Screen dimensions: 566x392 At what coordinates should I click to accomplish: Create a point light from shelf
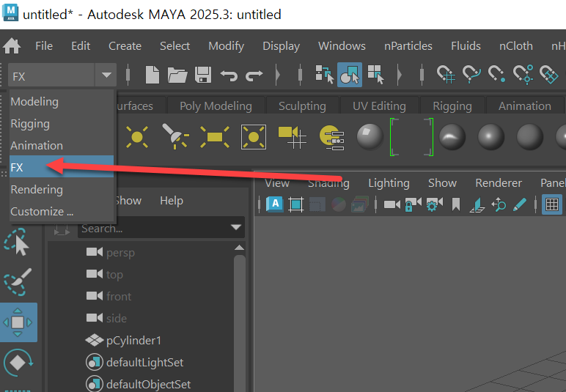click(x=137, y=137)
